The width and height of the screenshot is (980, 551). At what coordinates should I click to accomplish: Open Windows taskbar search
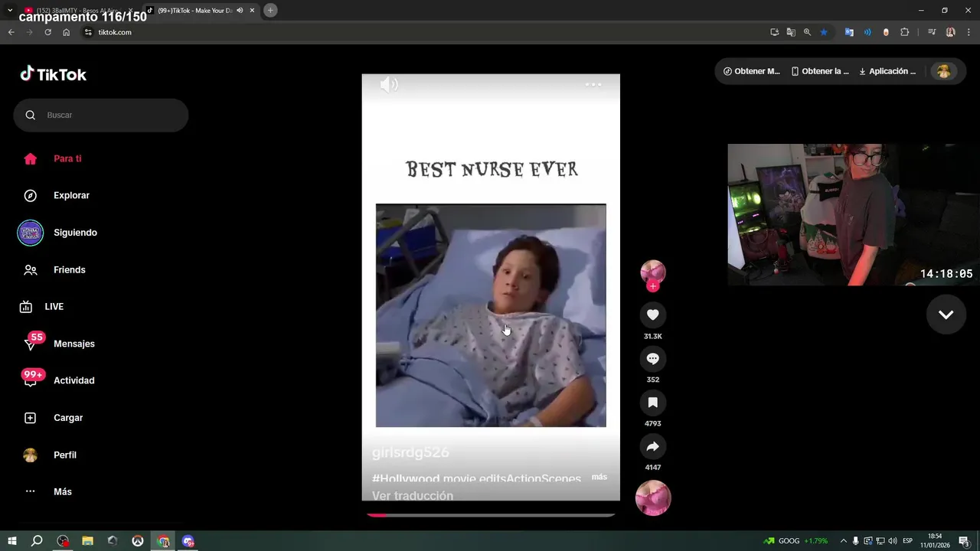tap(37, 541)
